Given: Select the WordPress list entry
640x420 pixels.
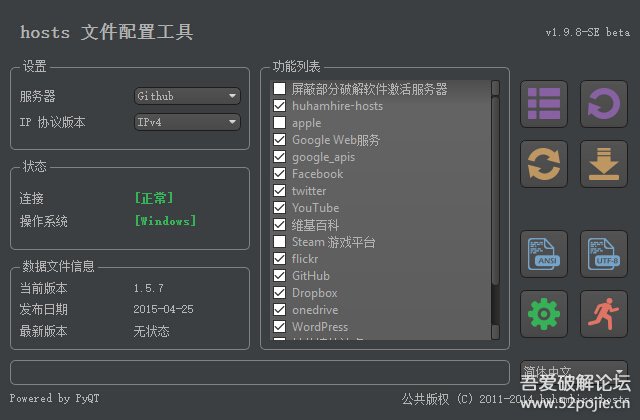Looking at the screenshot, I should pyautogui.click(x=320, y=327).
